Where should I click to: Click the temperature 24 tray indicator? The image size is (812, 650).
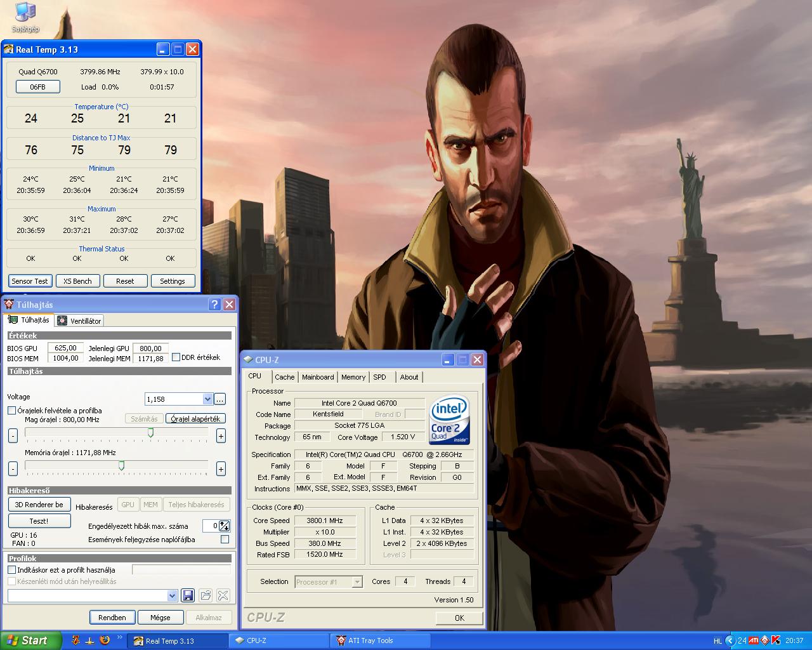click(742, 640)
